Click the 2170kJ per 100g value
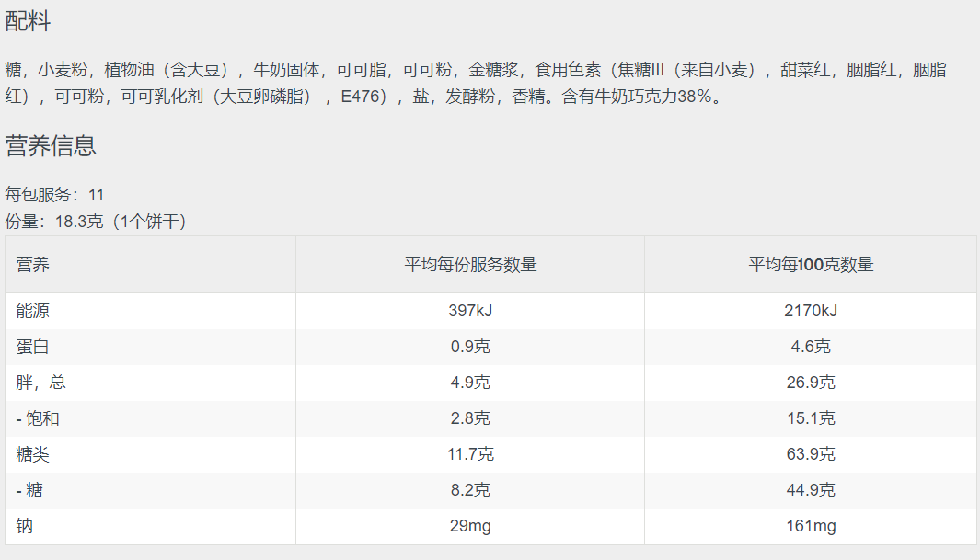The image size is (980, 560). [x=811, y=311]
